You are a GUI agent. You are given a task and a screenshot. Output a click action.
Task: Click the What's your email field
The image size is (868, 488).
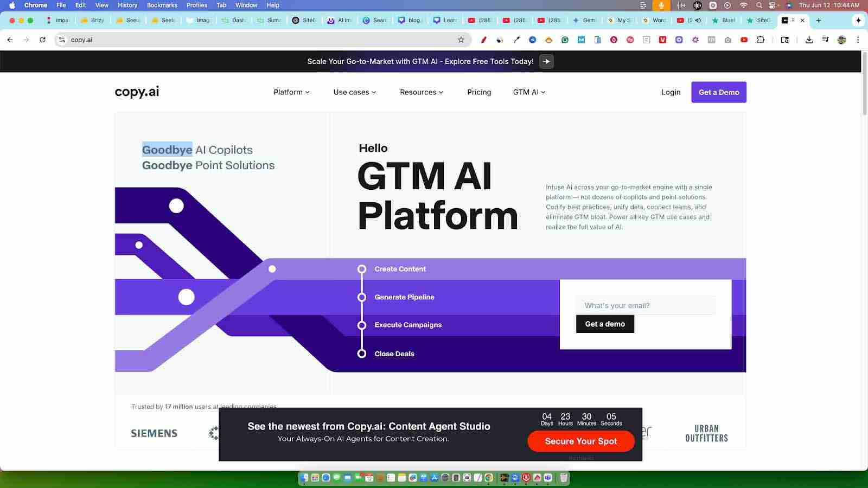[x=646, y=305]
